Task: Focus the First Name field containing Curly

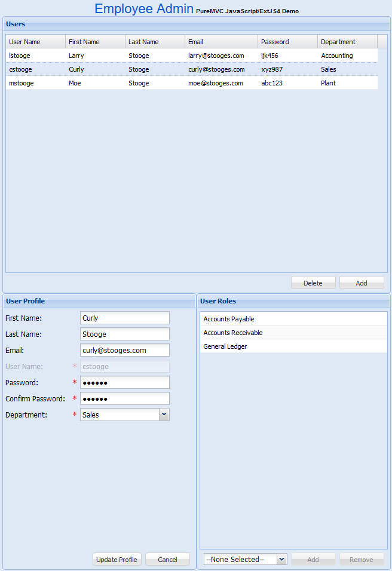Action: (x=125, y=318)
